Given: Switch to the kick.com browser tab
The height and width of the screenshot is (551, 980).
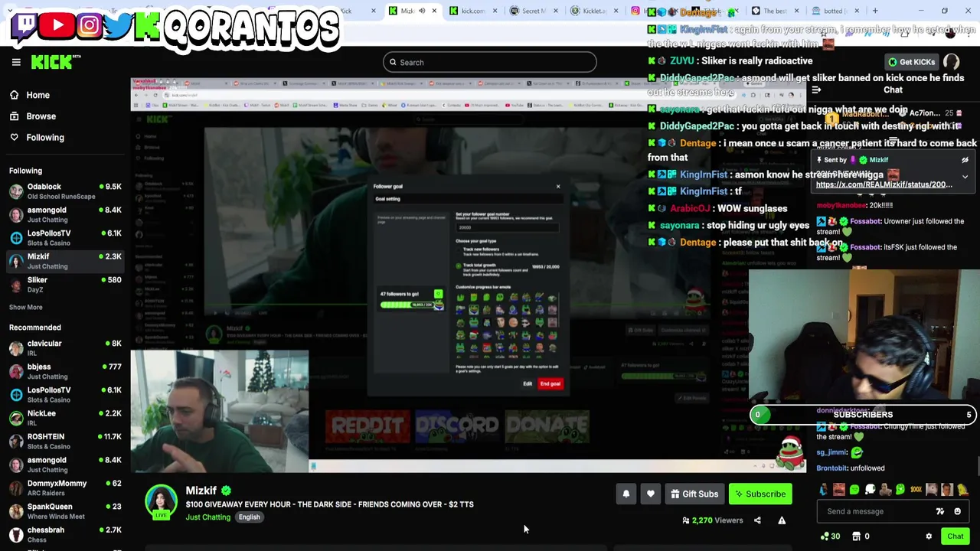Looking at the screenshot, I should (473, 11).
